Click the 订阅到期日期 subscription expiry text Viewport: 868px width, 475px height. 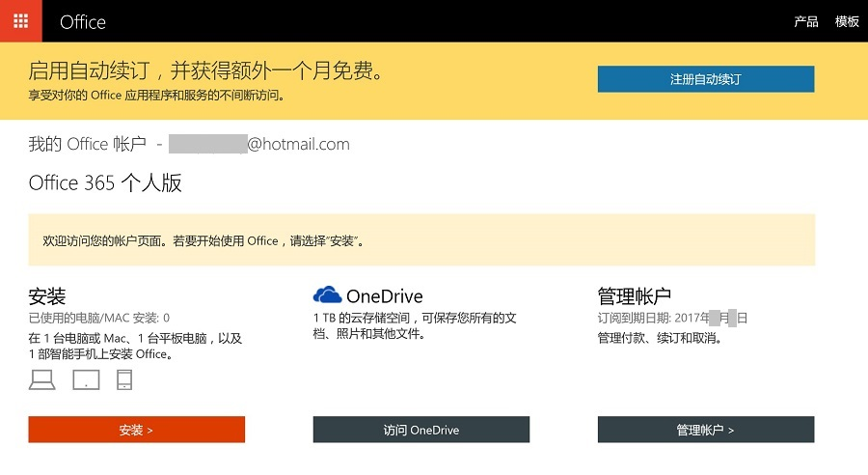coord(672,318)
